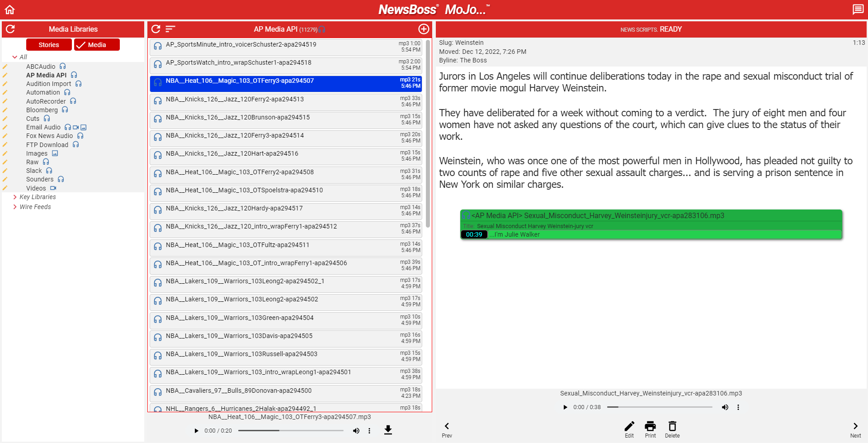Open the chat messages icon
The width and height of the screenshot is (868, 443).
[858, 10]
